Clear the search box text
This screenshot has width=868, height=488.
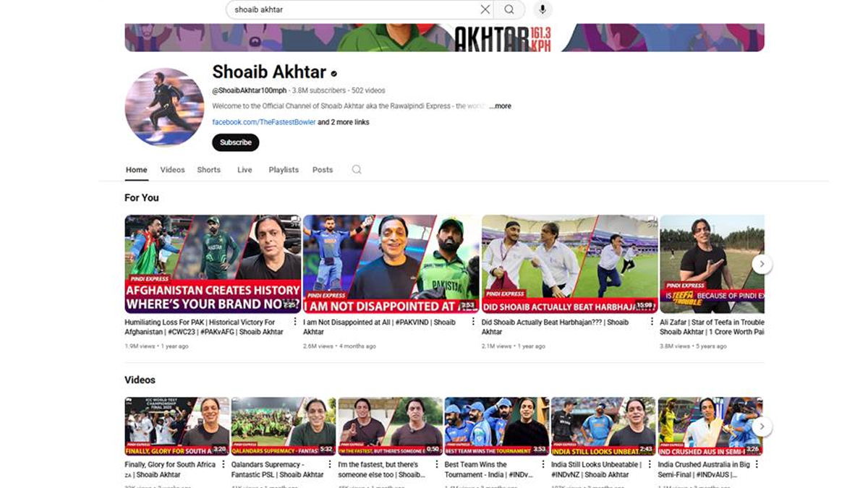pyautogui.click(x=485, y=9)
